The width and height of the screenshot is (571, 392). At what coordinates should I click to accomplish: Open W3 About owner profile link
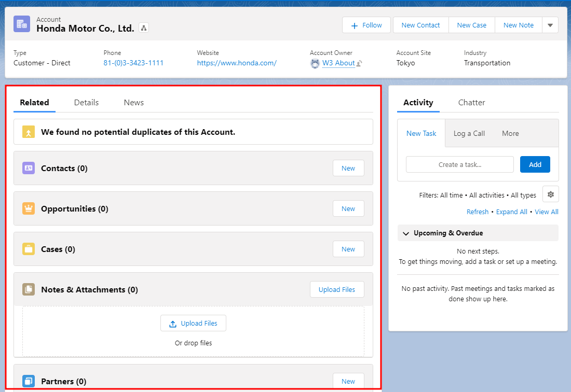[338, 63]
